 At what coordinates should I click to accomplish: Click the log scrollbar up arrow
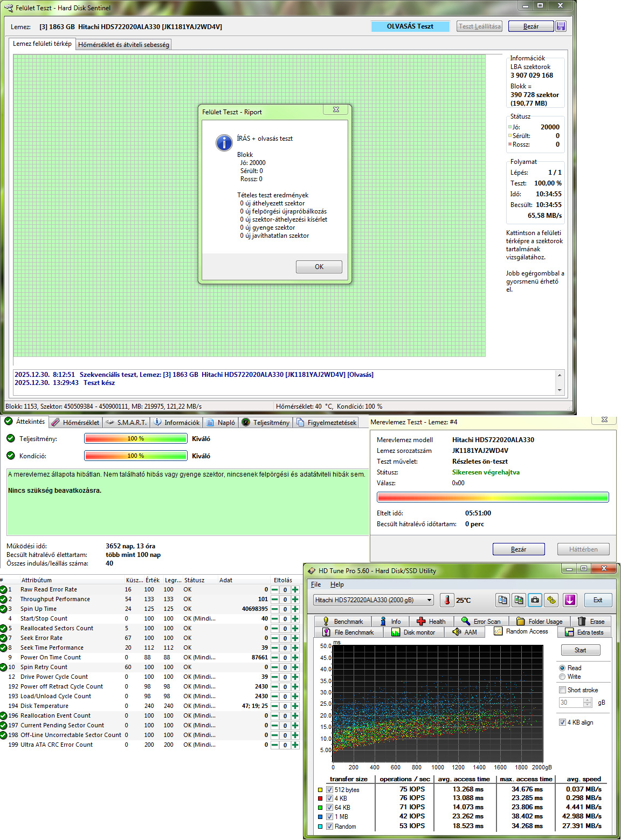pyautogui.click(x=560, y=375)
